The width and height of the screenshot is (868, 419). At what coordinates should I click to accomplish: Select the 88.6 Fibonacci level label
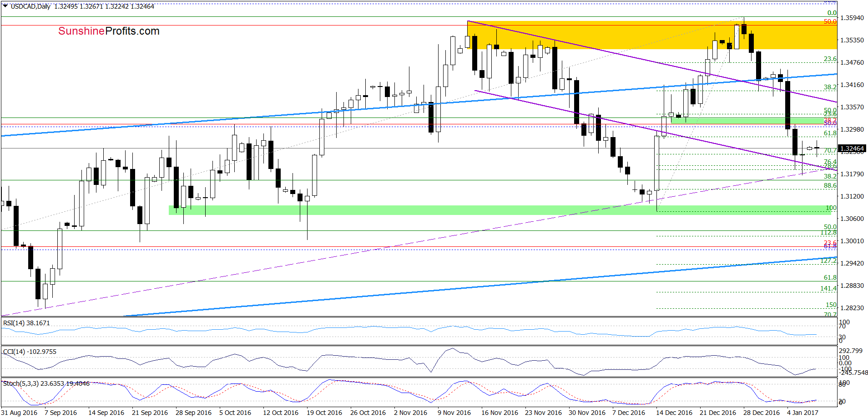[830, 185]
